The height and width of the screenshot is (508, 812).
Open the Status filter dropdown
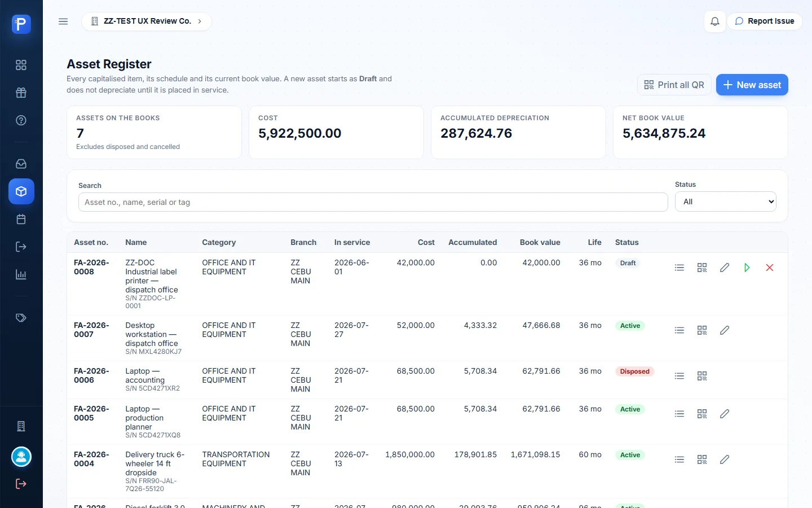pos(726,202)
